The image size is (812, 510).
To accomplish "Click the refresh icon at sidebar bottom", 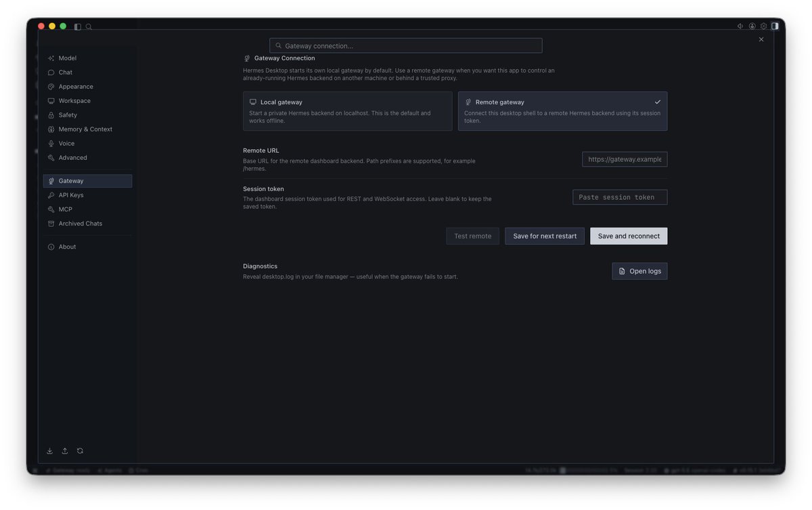I will click(80, 450).
